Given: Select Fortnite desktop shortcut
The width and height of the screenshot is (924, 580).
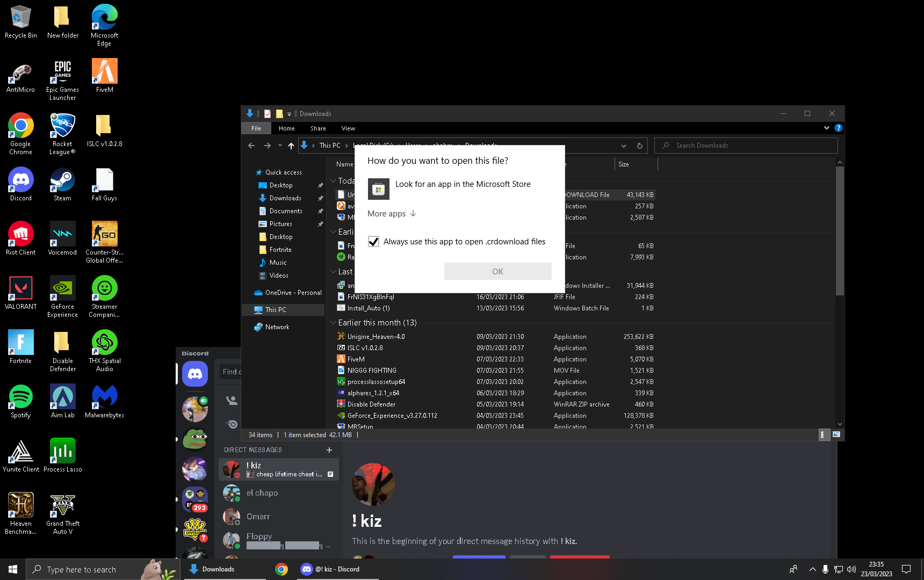Looking at the screenshot, I should [x=20, y=347].
